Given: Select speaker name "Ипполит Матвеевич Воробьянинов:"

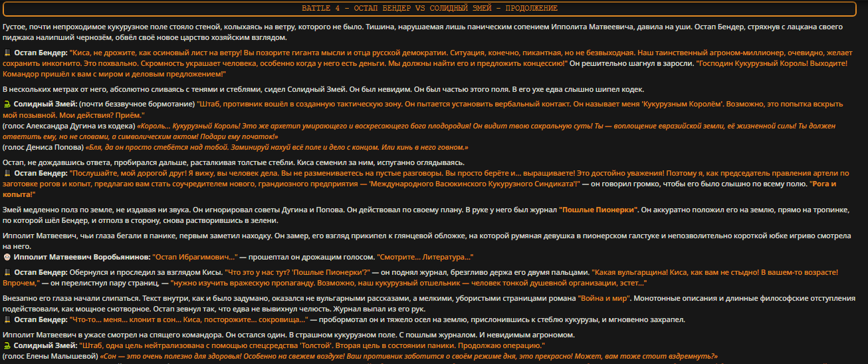Looking at the screenshot, I should (x=82, y=257).
